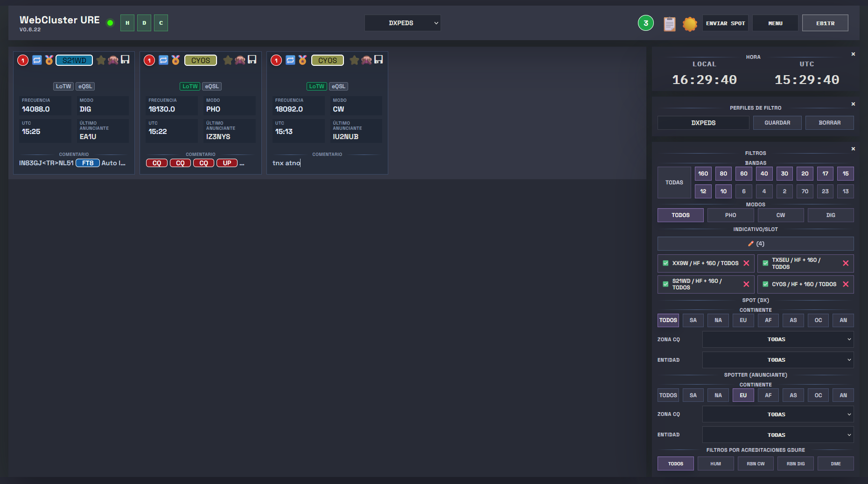Open the DXPEDS profile dropdown in the header
The height and width of the screenshot is (484, 868).
[x=402, y=23]
